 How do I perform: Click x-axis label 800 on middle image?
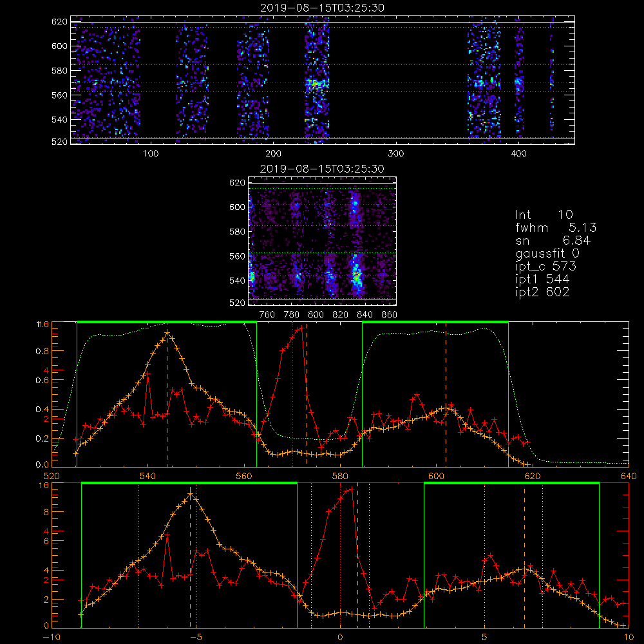pyautogui.click(x=316, y=315)
